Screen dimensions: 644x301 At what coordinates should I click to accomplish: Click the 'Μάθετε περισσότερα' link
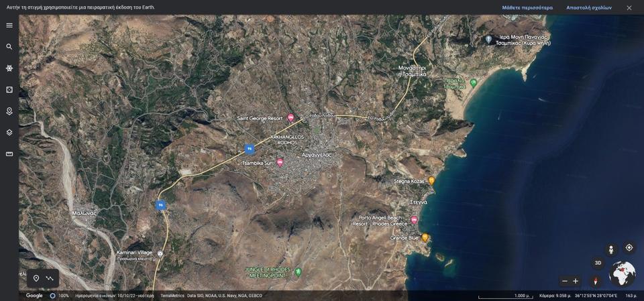click(x=527, y=7)
